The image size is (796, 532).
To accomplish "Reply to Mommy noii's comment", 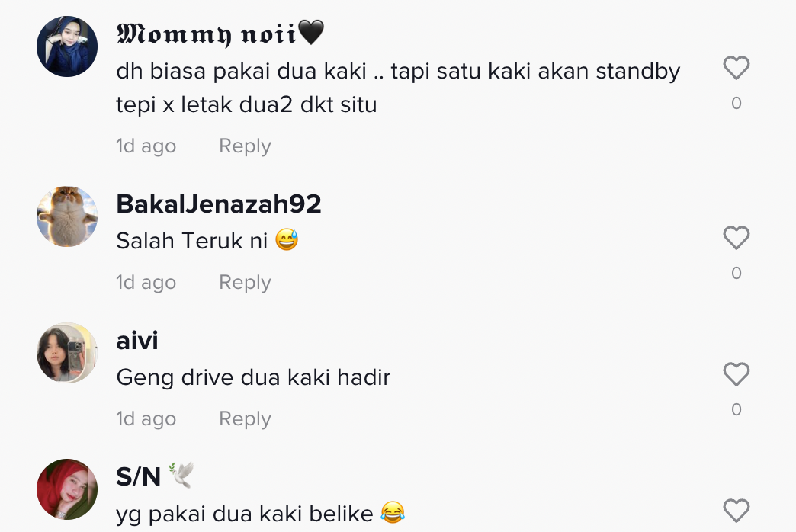I will [x=245, y=146].
